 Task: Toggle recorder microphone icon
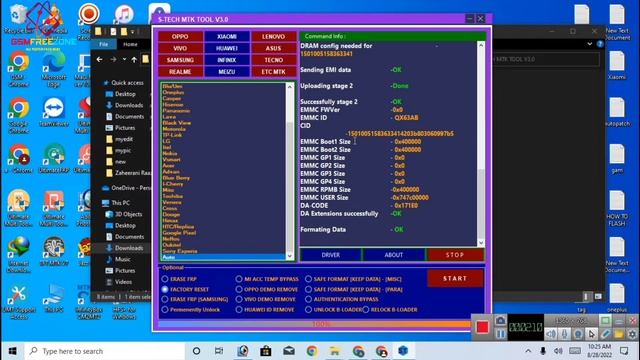[564, 334]
